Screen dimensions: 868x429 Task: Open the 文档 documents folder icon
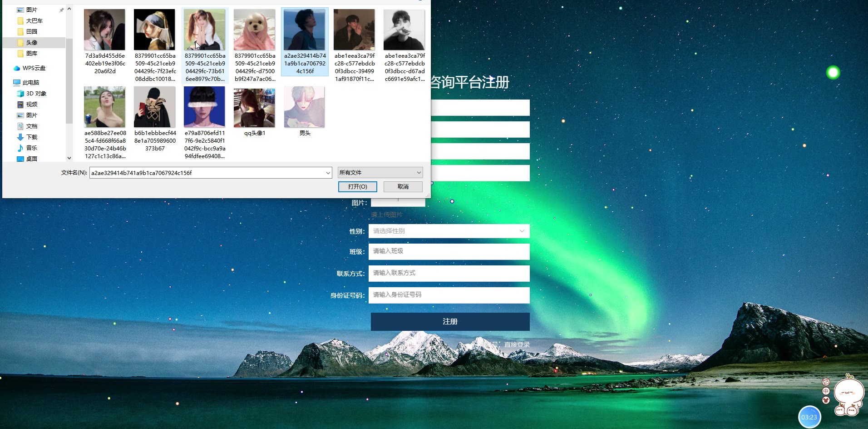tap(20, 126)
